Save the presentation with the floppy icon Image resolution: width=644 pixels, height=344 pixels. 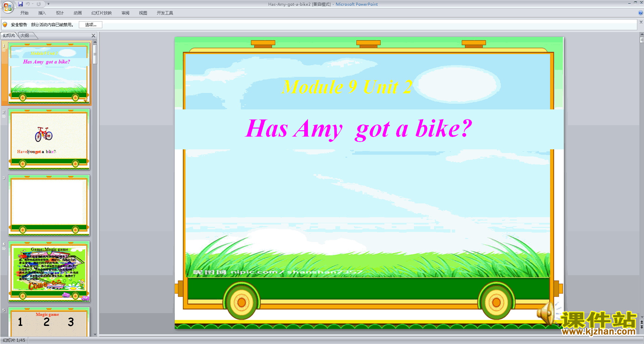point(20,4)
